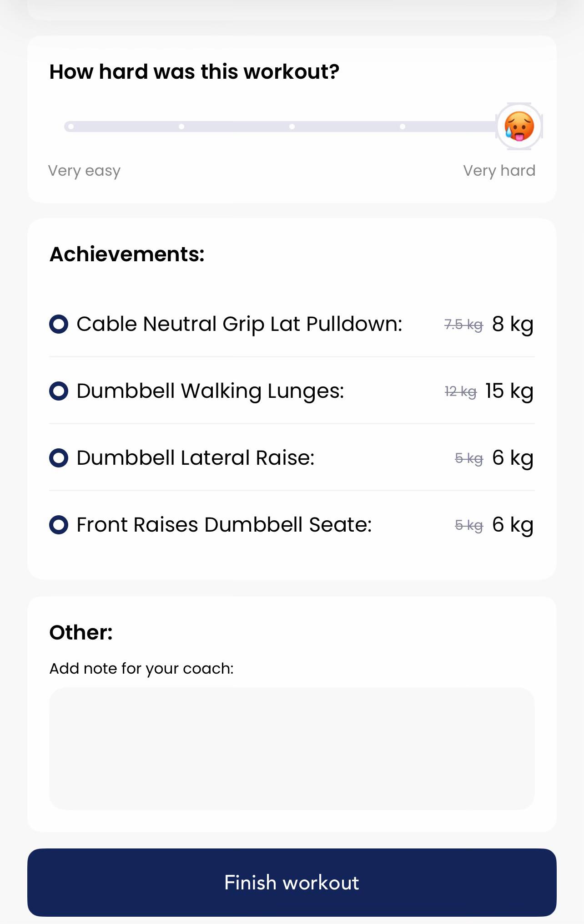584x924 pixels.
Task: Select the middle difficulty dot on slider
Action: click(x=292, y=127)
